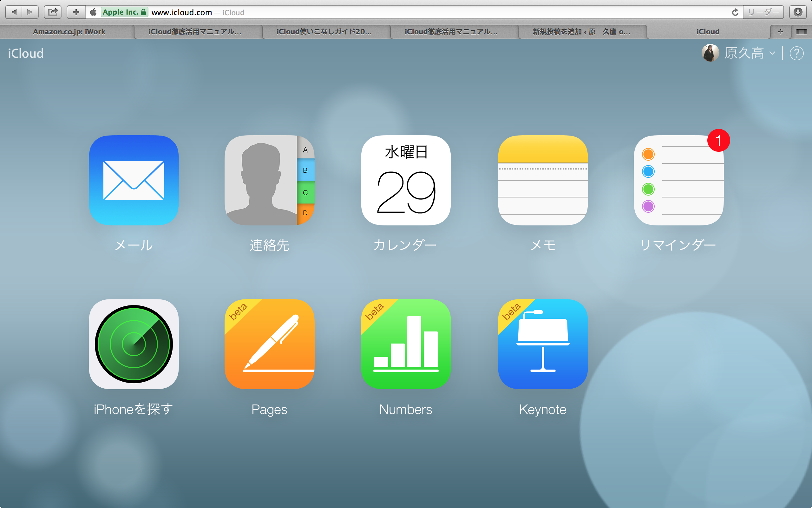Click the Keynote label text

coord(543,410)
